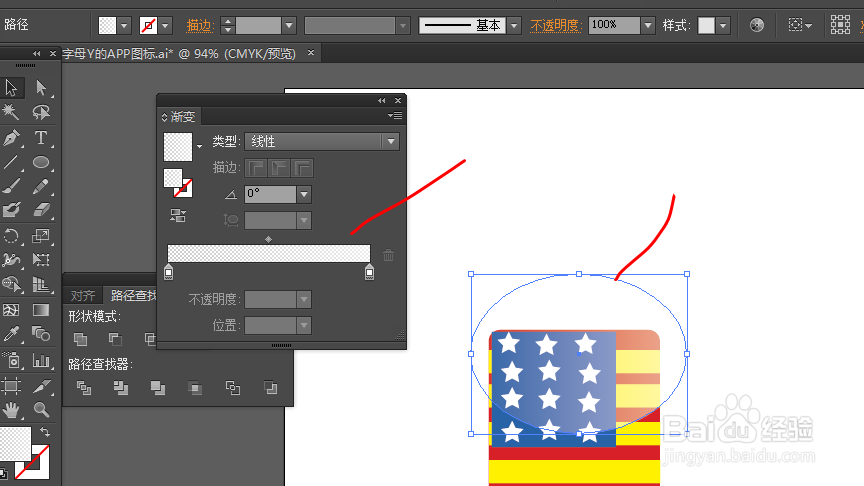Select the Type tool
864x486 pixels.
41,137
